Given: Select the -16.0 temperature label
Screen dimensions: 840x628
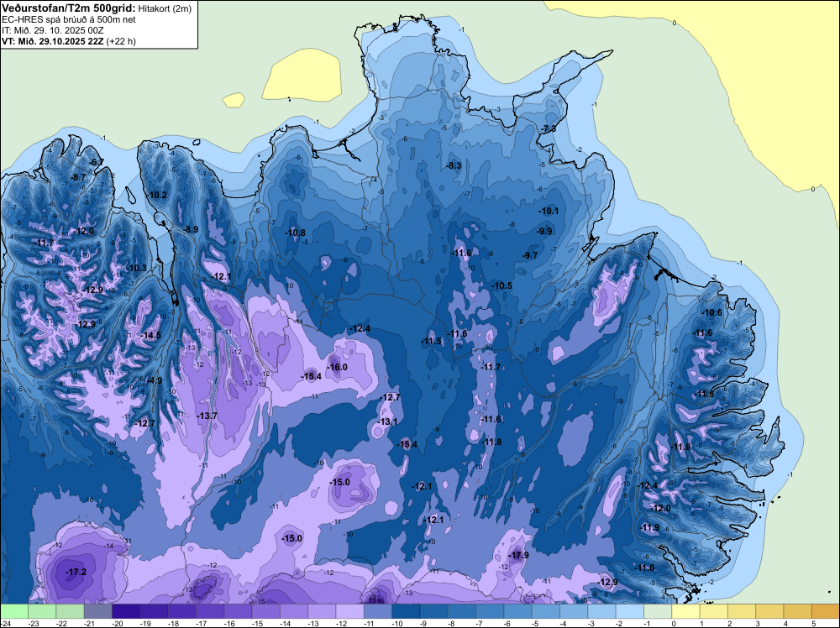Looking at the screenshot, I should pos(337,367).
